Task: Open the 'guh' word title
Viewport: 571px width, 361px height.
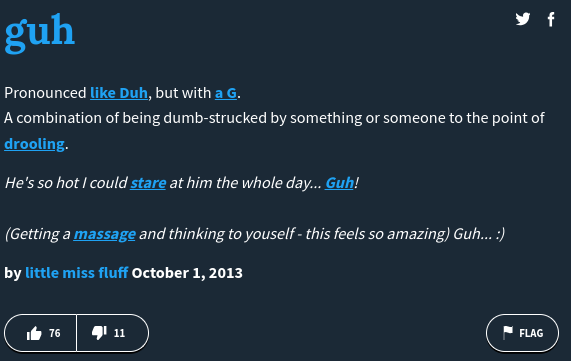Action: click(x=40, y=34)
